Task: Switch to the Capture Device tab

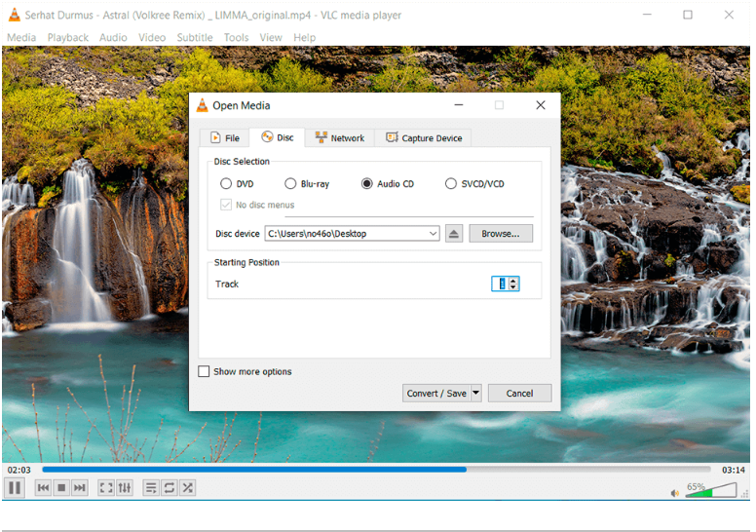Action: (x=424, y=138)
